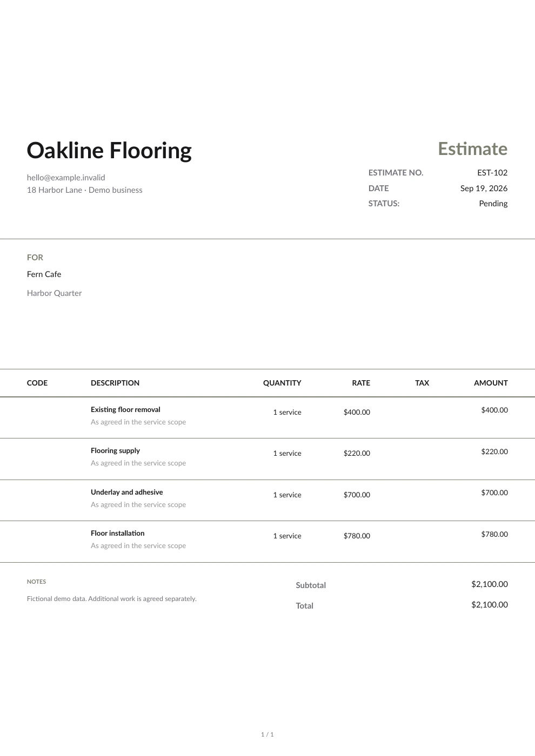Select the Fictional demo data note text
The height and width of the screenshot is (756, 535).
coord(112,599)
